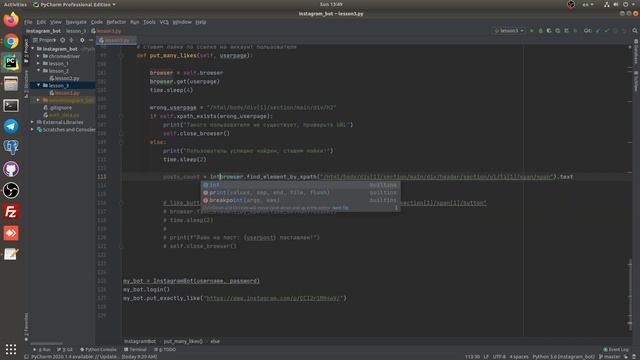640x360 pixels.
Task: Open the Git tool window tab
Action: pos(65,349)
